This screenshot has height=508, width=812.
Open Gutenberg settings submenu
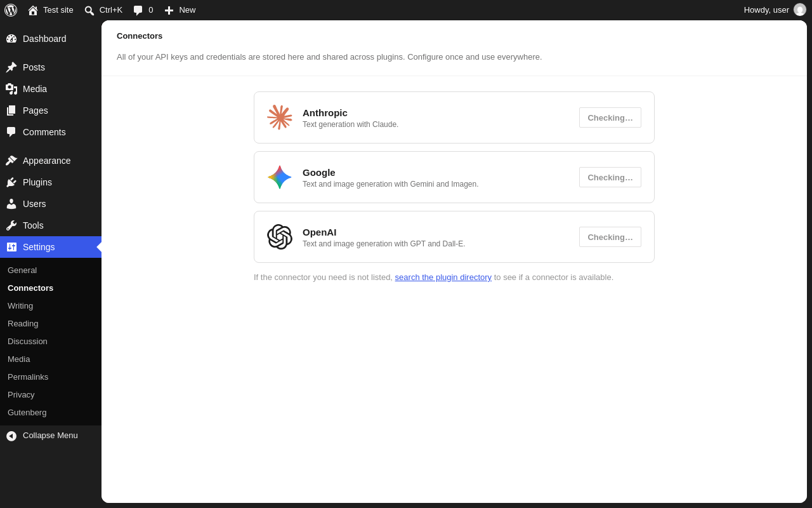(27, 412)
